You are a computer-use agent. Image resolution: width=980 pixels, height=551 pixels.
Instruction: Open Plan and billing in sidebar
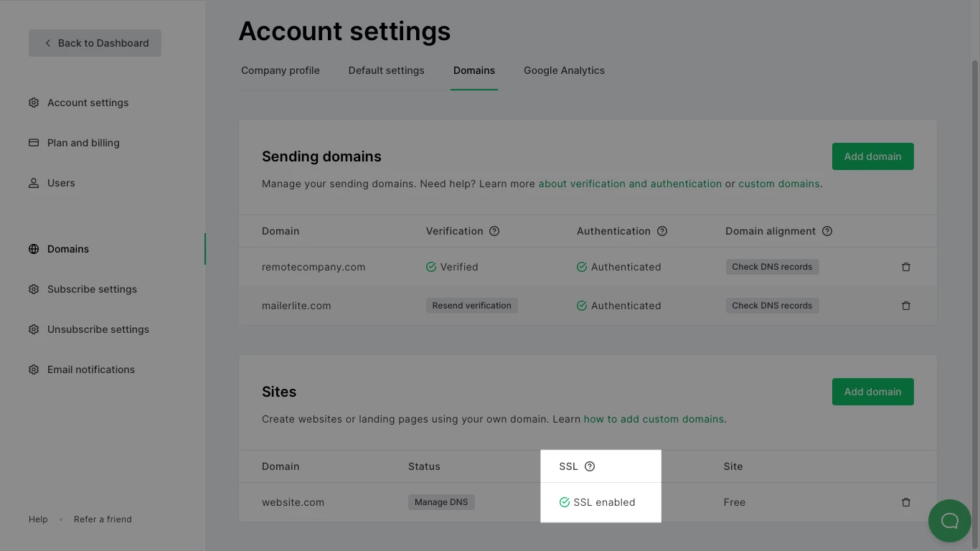(x=83, y=143)
